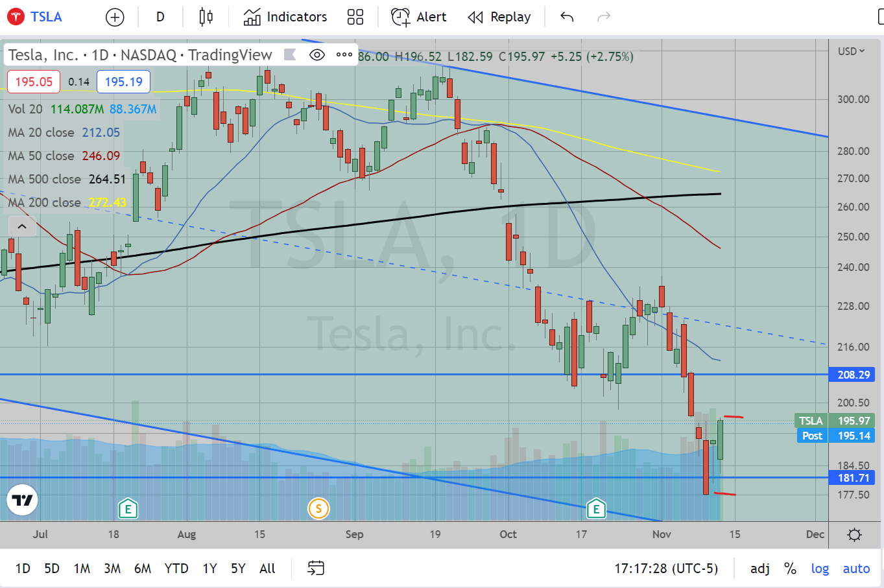Image resolution: width=884 pixels, height=588 pixels.
Task: Collapse the indicator legend with up chevron
Action: tap(21, 226)
